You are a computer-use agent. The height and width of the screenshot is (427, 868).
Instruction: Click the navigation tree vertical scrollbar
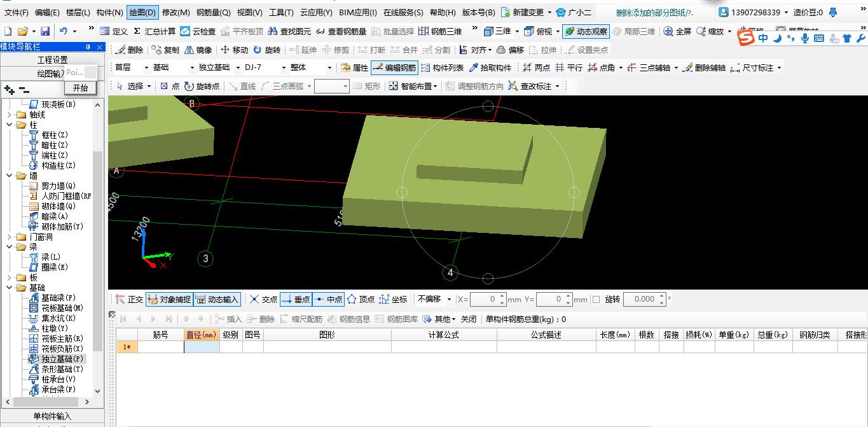(x=97, y=251)
